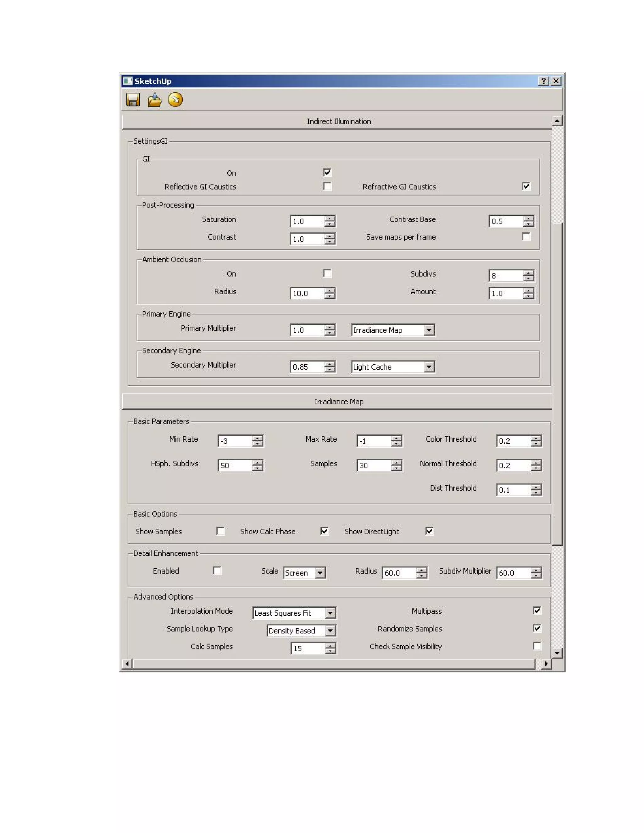Click the Save settings floppy disk icon
Screen dimensions: 644x833
(133, 100)
